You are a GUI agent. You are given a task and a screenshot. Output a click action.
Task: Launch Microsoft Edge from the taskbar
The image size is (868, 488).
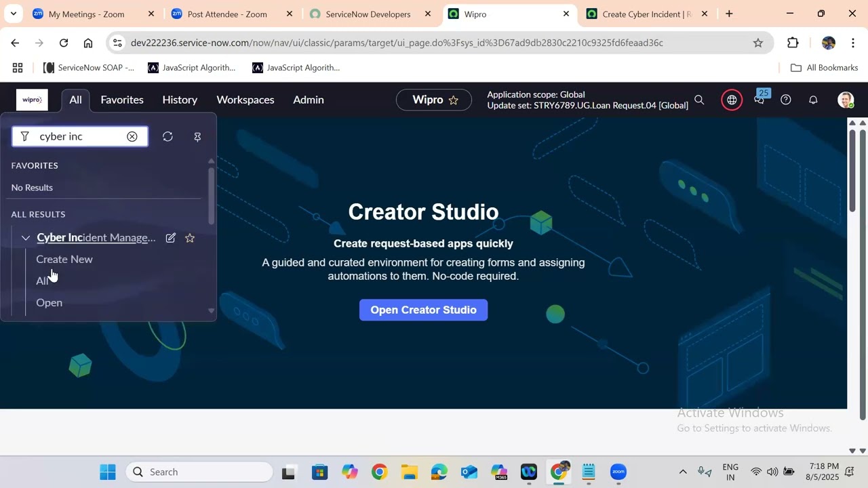click(x=439, y=472)
